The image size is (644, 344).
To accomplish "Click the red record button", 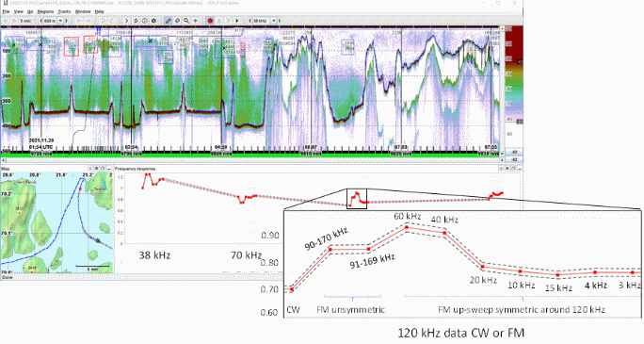I will coord(210,21).
